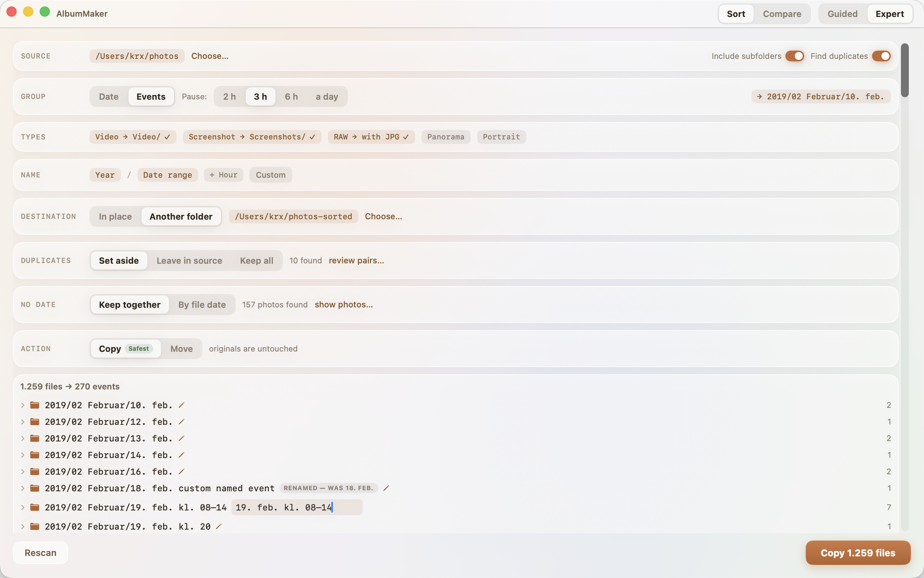Click folder icon of 14. feb. row
924x578 pixels.
point(35,454)
